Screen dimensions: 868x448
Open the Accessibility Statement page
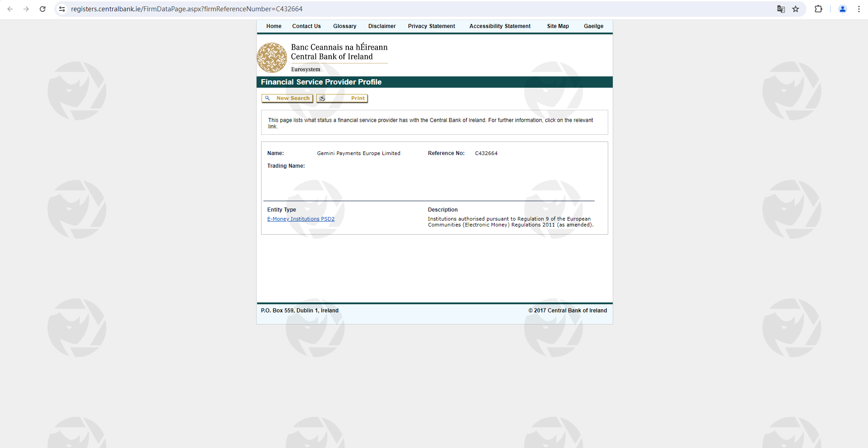(500, 26)
